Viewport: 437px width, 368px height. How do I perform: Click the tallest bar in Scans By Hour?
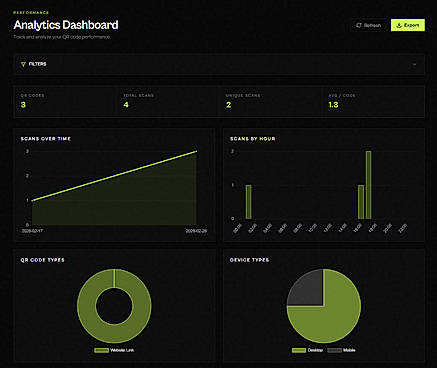[368, 185]
